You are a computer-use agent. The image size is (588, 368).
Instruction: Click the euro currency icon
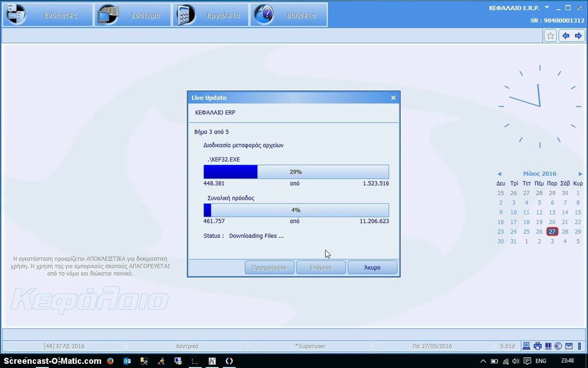pyautogui.click(x=558, y=346)
